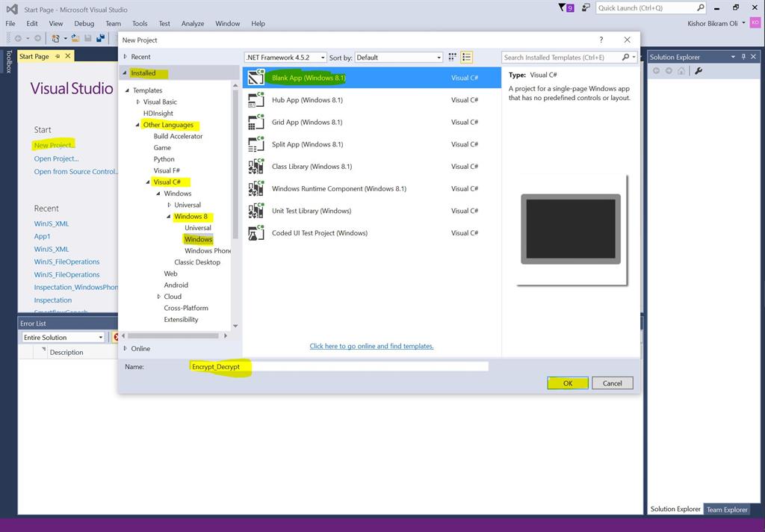
Task: Select the Coded UI Test Project template
Action: [371, 233]
